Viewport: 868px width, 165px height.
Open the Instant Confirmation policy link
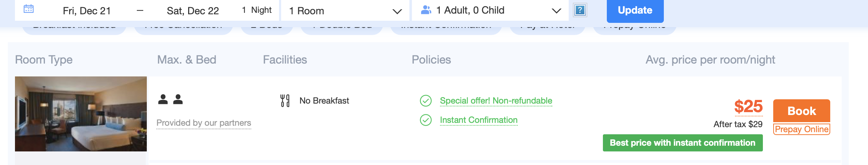[479, 120]
